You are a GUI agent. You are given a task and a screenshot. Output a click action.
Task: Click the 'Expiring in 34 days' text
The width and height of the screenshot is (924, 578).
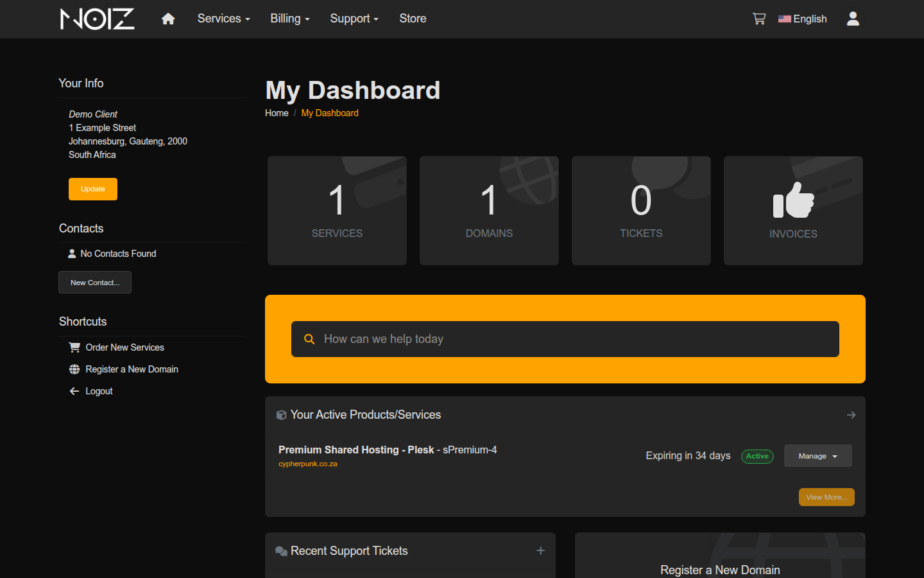688,455
